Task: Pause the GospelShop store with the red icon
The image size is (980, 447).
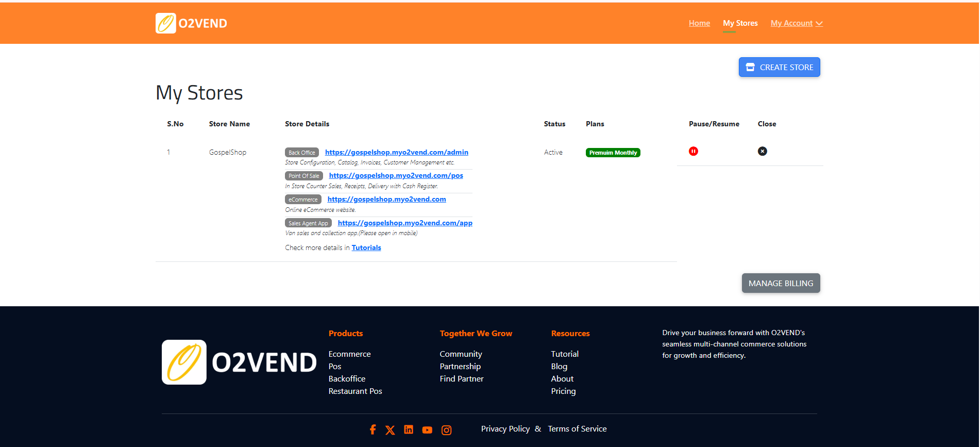Action: point(694,151)
